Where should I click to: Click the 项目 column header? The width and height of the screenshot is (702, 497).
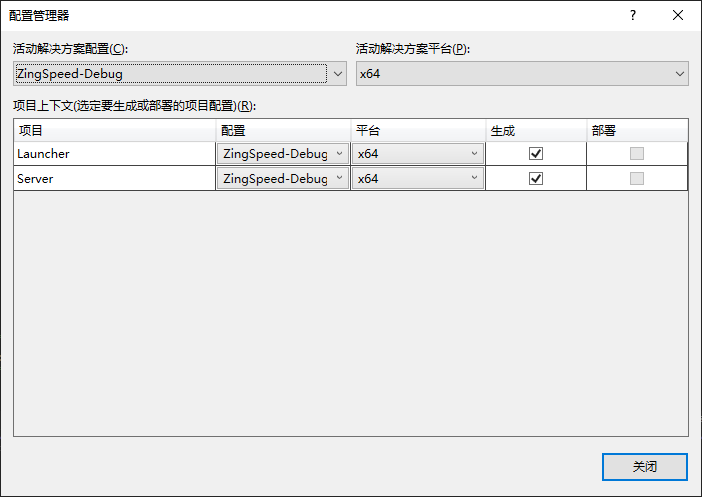[115, 131]
